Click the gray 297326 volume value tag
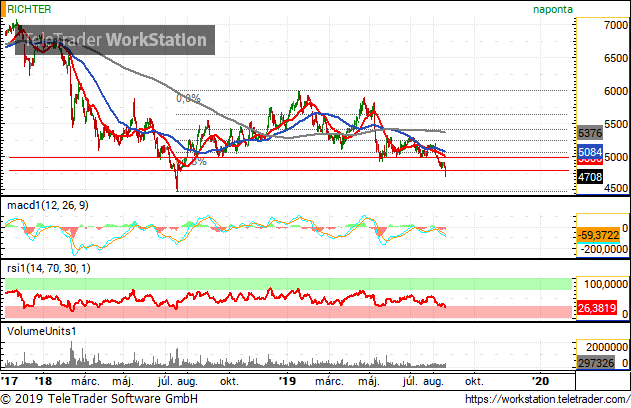 (x=596, y=363)
